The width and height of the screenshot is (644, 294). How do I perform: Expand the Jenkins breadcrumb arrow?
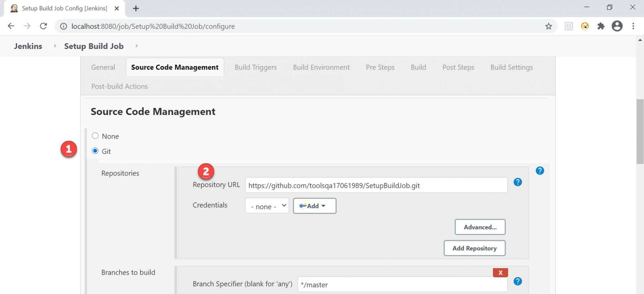[x=55, y=46]
